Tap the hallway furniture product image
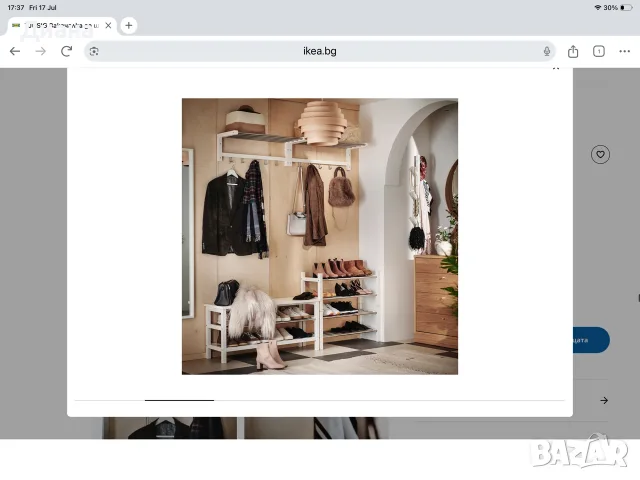 tap(320, 236)
